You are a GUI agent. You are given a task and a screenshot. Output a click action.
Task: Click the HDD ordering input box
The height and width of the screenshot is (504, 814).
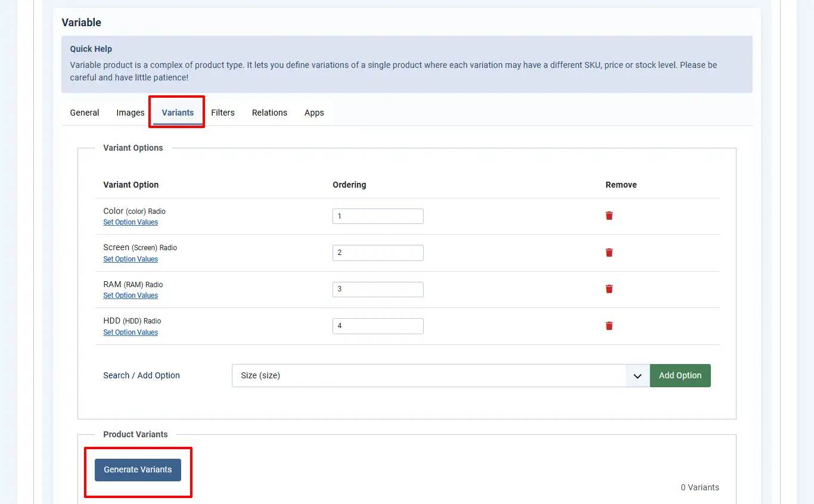click(x=378, y=326)
